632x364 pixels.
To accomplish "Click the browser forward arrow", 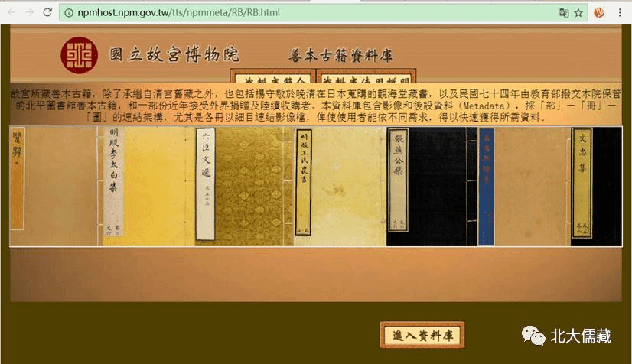I will coord(28,12).
